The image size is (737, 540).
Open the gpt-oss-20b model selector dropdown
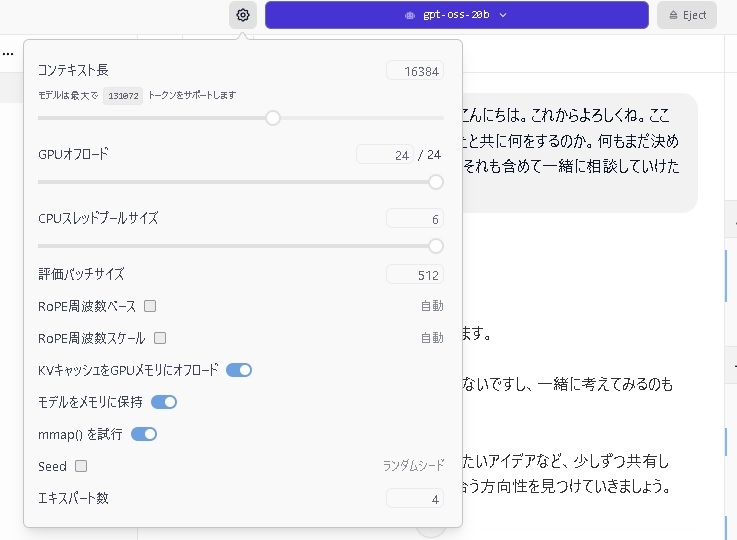click(x=456, y=15)
